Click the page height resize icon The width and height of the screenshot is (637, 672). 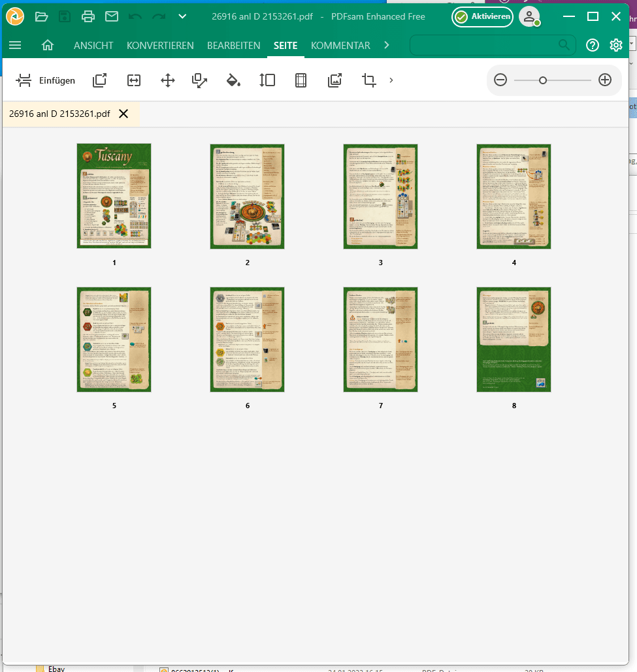267,80
